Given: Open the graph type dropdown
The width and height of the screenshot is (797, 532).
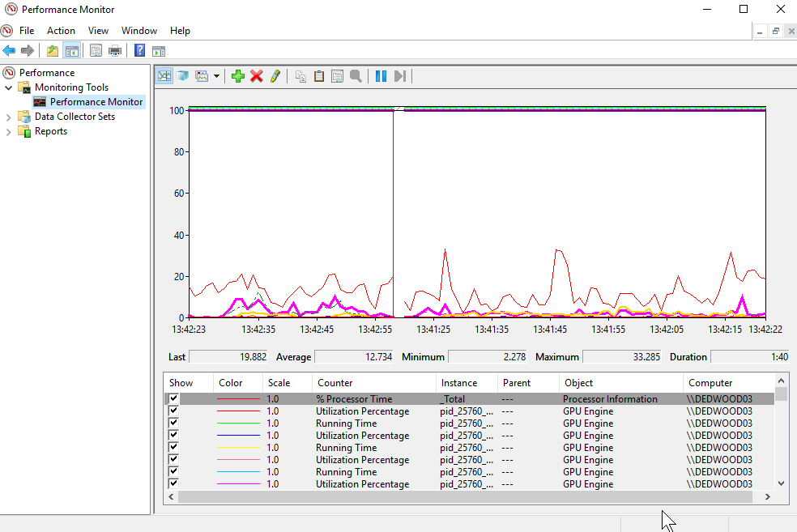Looking at the screenshot, I should pos(218,75).
